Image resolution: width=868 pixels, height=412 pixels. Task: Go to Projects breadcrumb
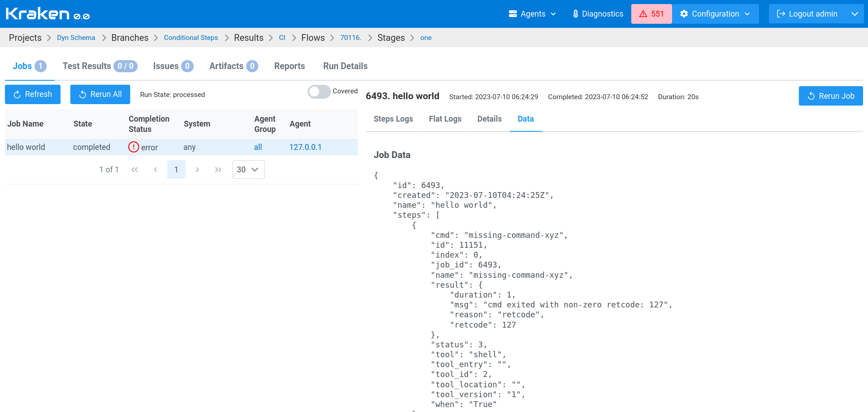coord(25,38)
